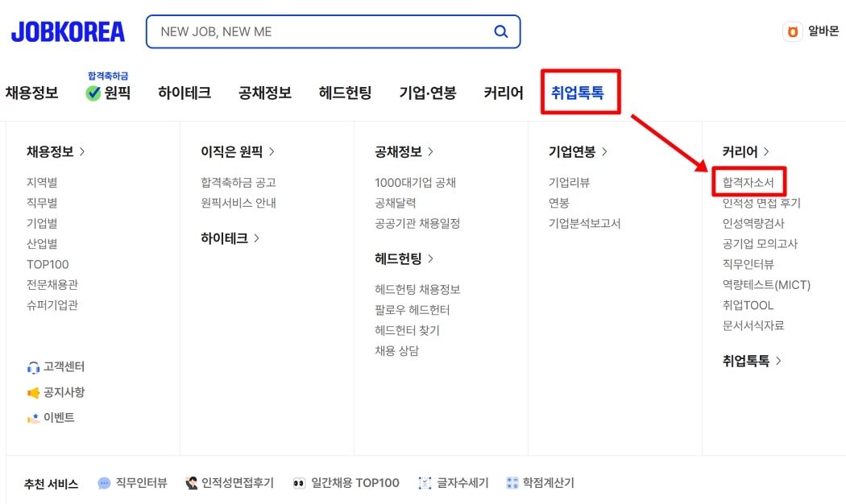846x504 pixels.
Task: Open 직무인터뷰 link under 커리어
Action: [749, 264]
